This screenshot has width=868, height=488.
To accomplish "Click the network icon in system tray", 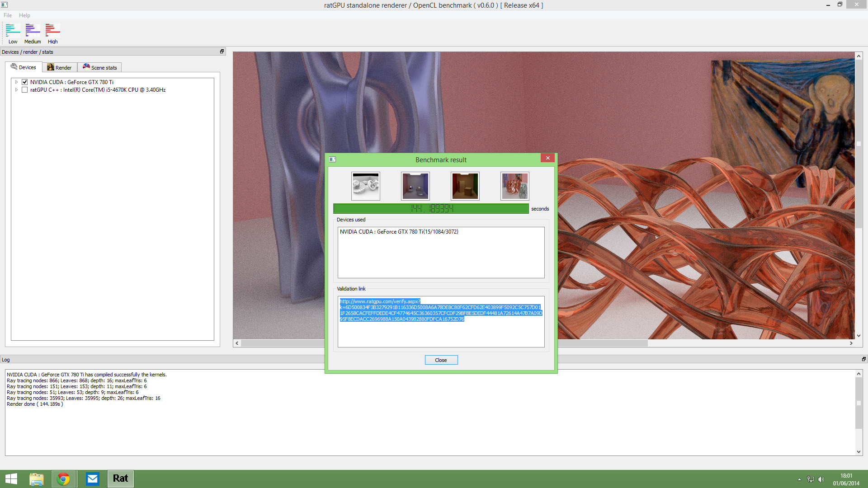I will pos(811,480).
